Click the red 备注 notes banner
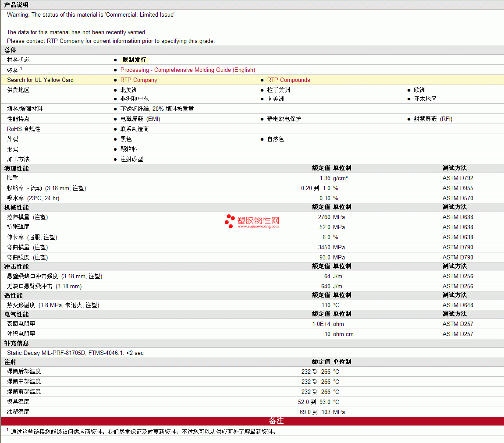Viewport: 504px width, 443px height. [252, 421]
